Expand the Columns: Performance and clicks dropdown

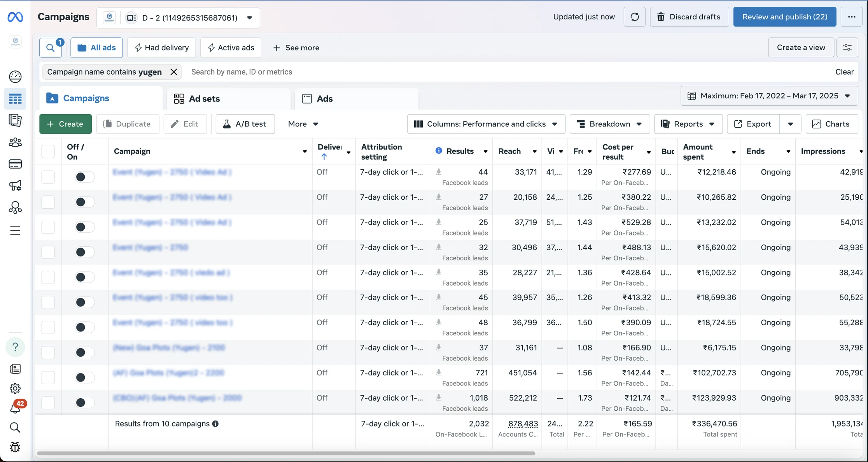coord(486,124)
